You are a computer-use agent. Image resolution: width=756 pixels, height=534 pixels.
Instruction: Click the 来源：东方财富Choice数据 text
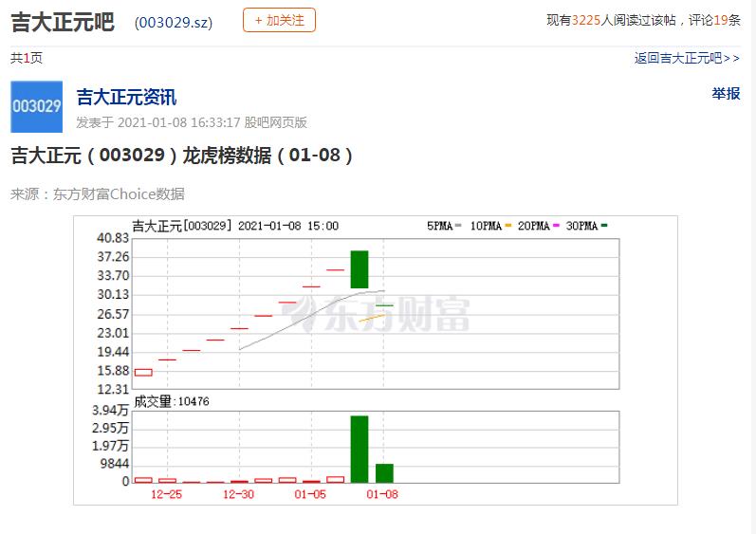(x=98, y=193)
